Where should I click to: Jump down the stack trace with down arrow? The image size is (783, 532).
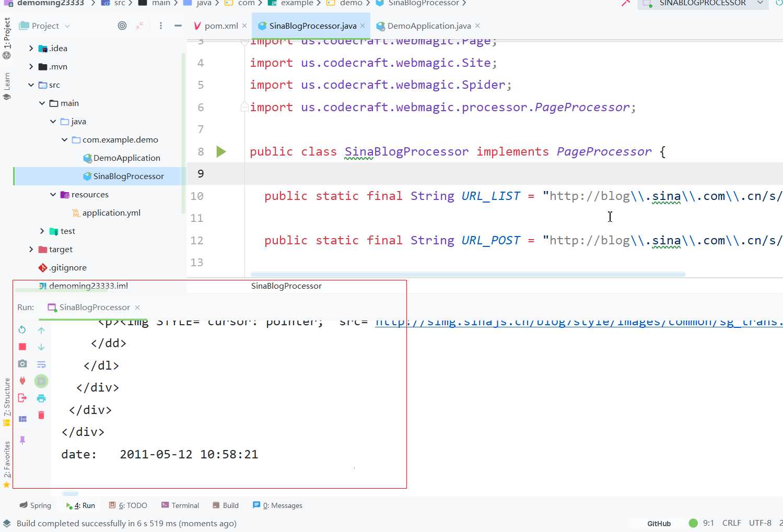(x=41, y=347)
